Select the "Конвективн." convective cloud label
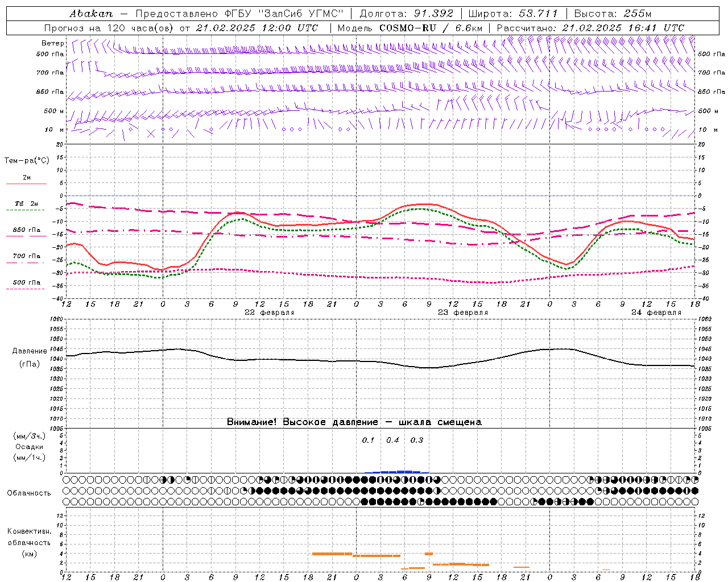Viewport: 728px width, 582px height. pos(29,531)
